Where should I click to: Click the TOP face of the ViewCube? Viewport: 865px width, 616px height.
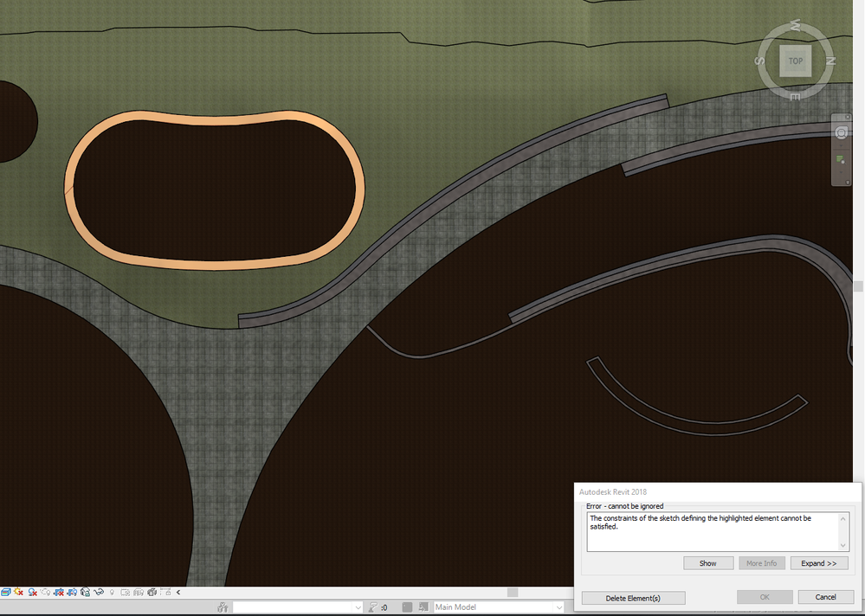pyautogui.click(x=795, y=61)
